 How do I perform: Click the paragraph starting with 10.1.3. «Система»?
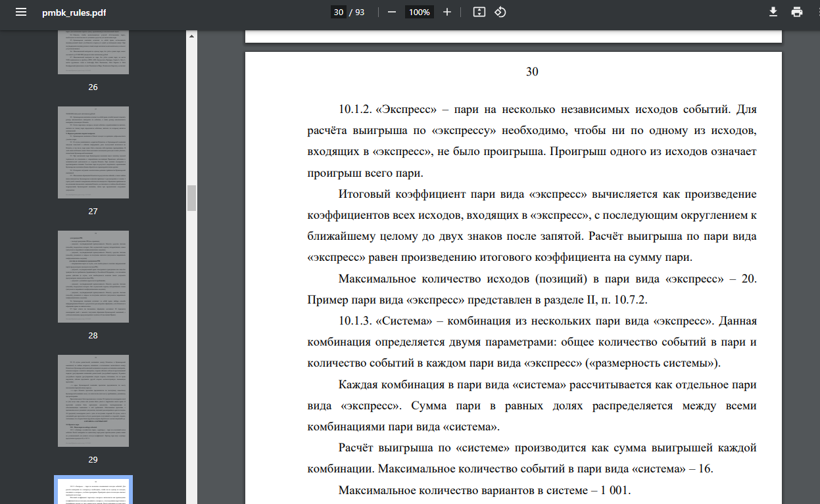coord(532,342)
